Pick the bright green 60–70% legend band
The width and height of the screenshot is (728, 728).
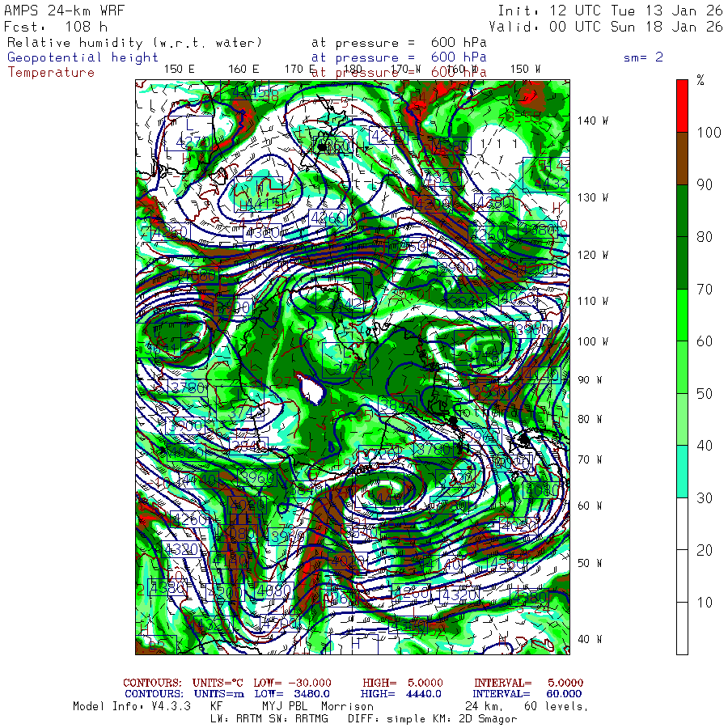pos(682,315)
